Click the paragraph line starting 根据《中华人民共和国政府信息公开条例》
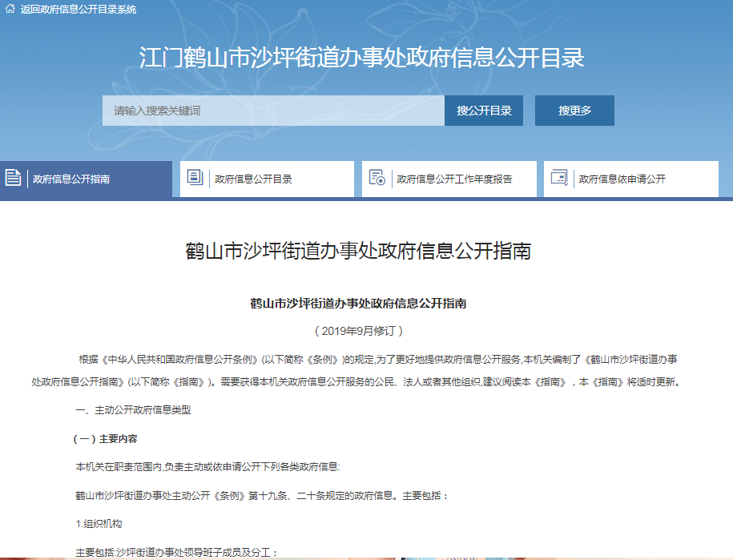This screenshot has height=560, width=733. [378, 360]
